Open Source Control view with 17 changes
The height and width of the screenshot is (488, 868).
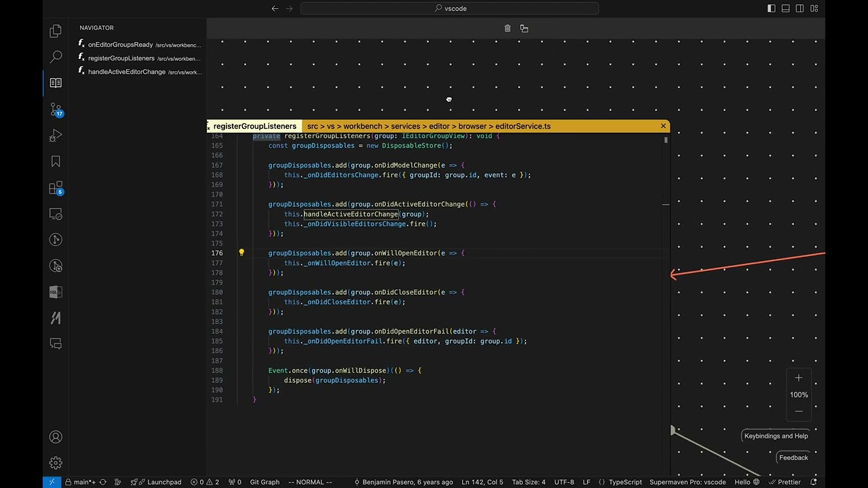(x=56, y=109)
